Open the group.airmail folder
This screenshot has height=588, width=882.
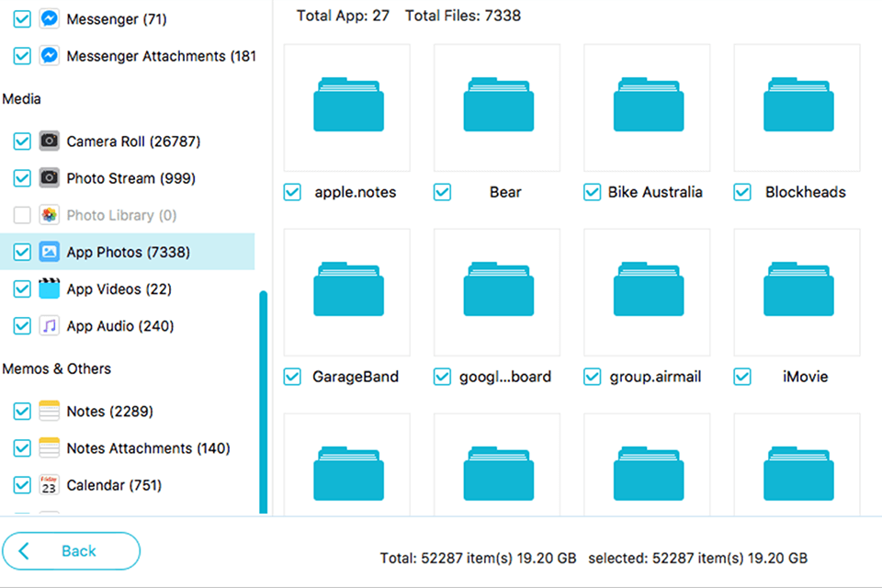pyautogui.click(x=647, y=292)
